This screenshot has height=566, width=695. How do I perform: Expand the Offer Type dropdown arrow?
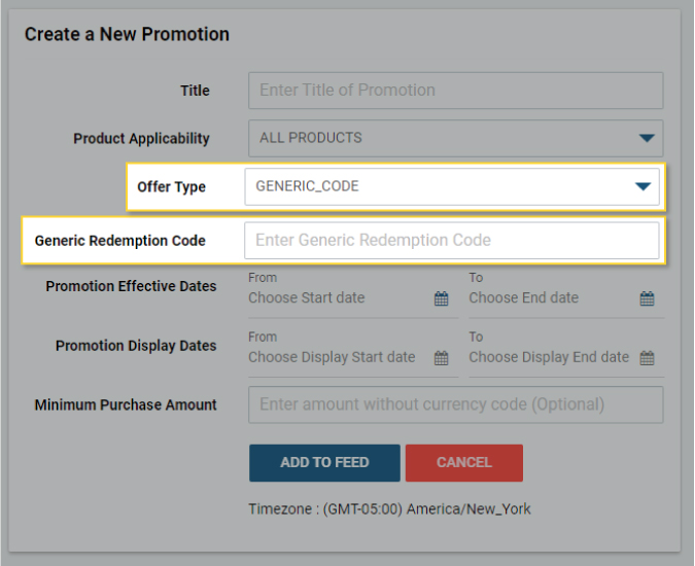coord(643,186)
